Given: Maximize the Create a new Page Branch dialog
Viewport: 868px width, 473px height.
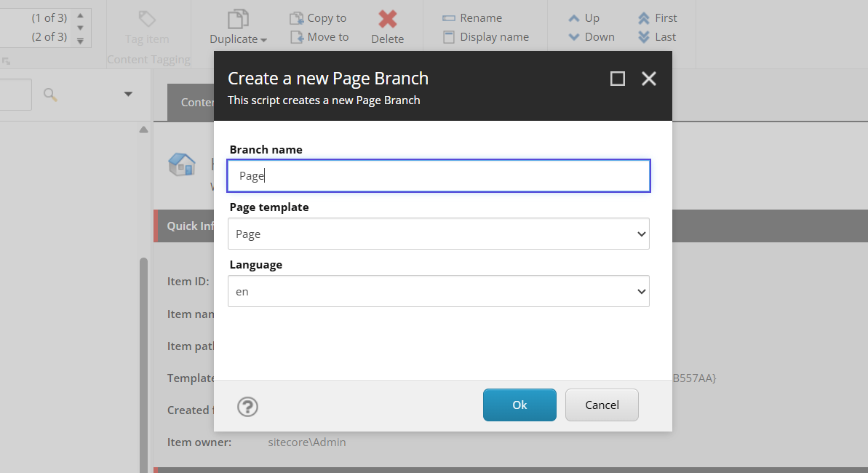Looking at the screenshot, I should 617,79.
